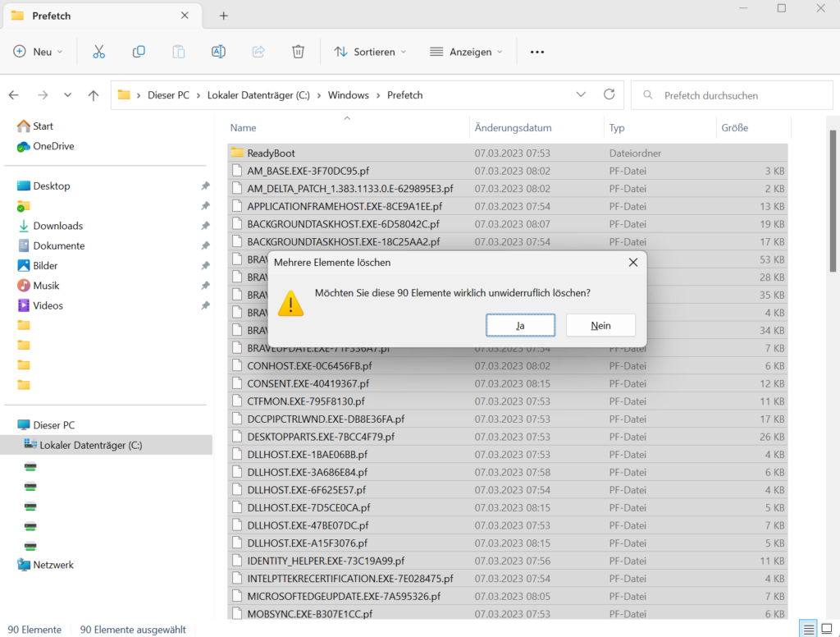This screenshot has height=637, width=840.
Task: Click the Paste icon in the toolbar
Action: [x=179, y=51]
